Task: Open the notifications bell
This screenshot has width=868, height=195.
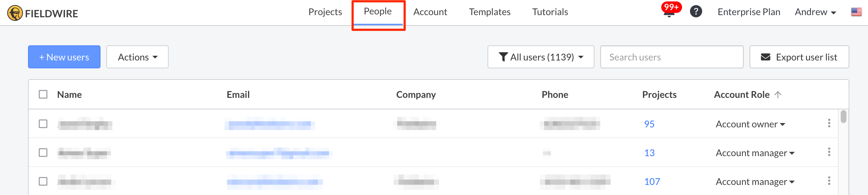Action: click(669, 13)
